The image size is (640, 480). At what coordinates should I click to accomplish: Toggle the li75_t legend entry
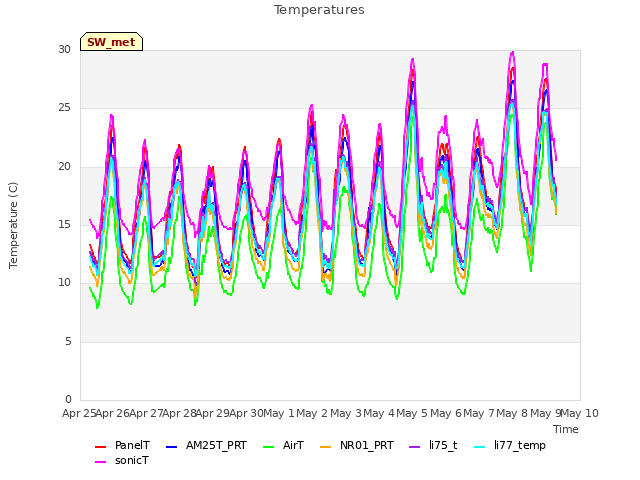pos(433,445)
